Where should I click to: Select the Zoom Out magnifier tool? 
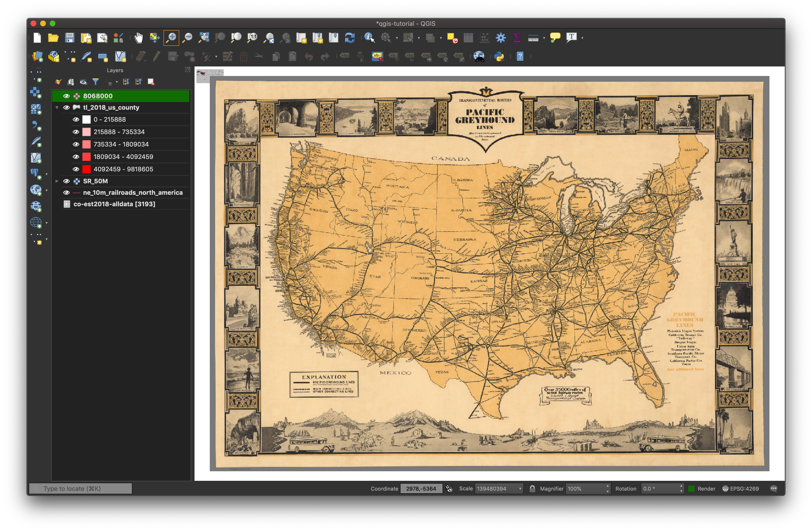(x=187, y=38)
